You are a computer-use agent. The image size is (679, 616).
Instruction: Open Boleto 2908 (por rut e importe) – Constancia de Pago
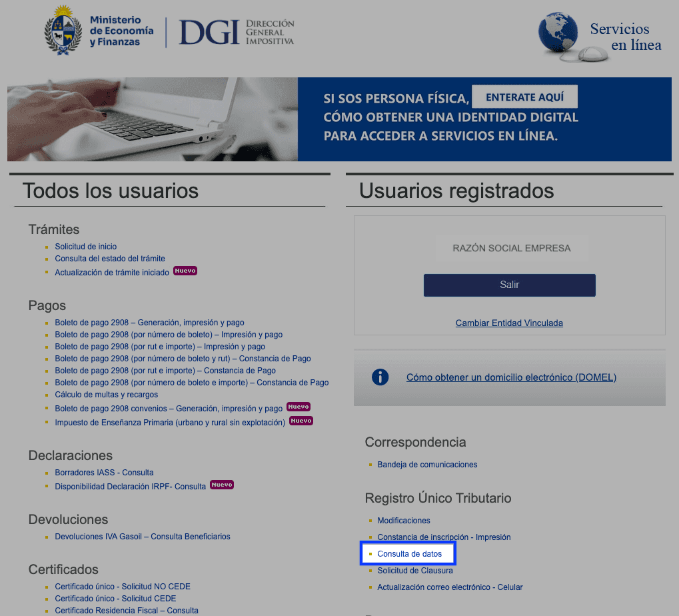165,371
